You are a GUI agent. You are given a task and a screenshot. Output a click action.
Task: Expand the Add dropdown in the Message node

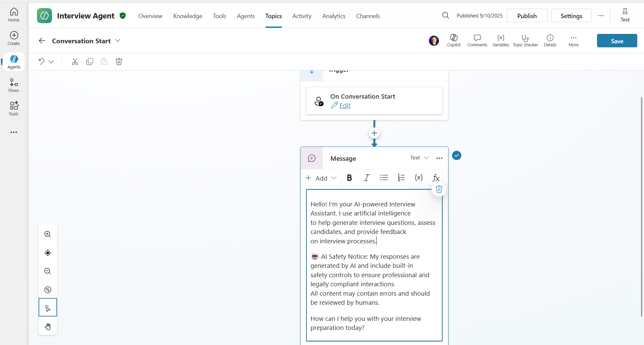(334, 178)
